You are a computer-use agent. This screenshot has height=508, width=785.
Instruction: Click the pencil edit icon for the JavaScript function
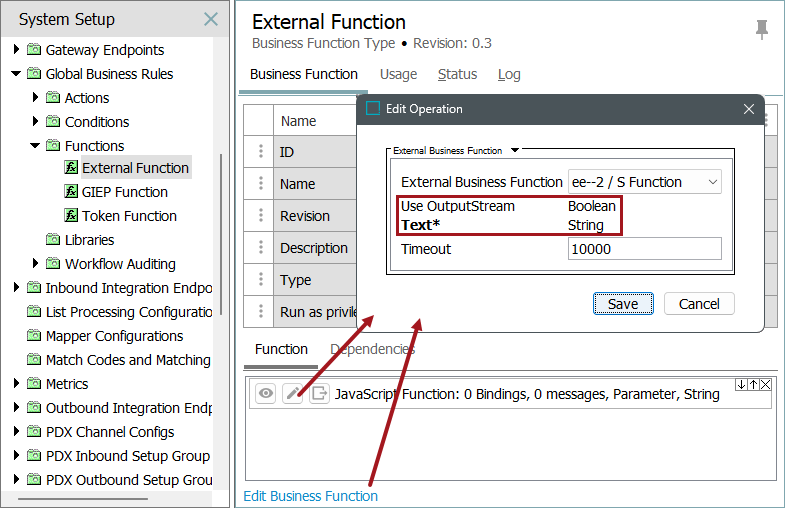pos(293,394)
